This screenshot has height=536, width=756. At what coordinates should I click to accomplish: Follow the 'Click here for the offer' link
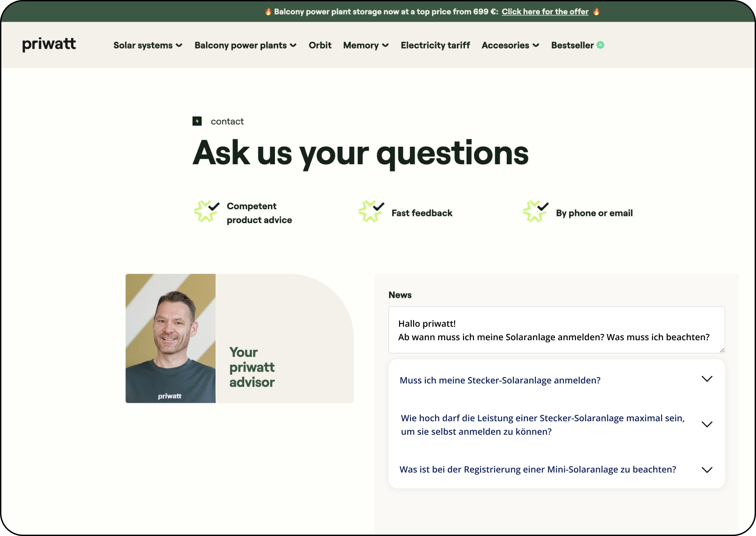pyautogui.click(x=545, y=12)
